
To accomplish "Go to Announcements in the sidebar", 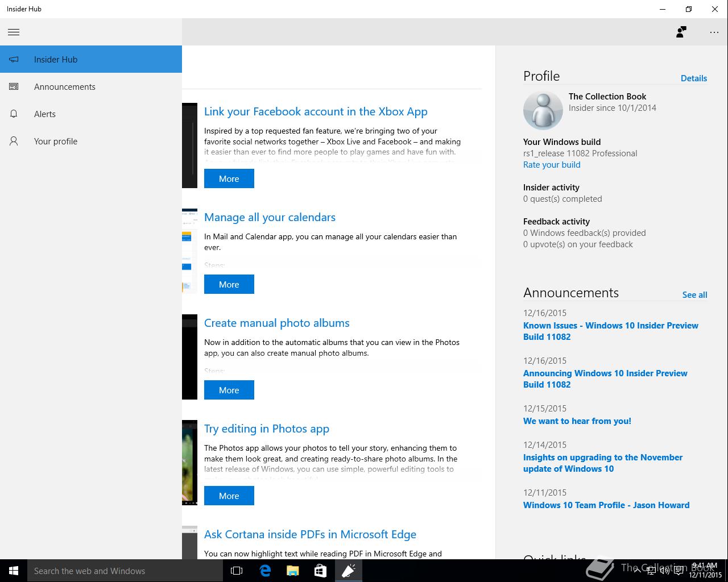I will [91, 86].
